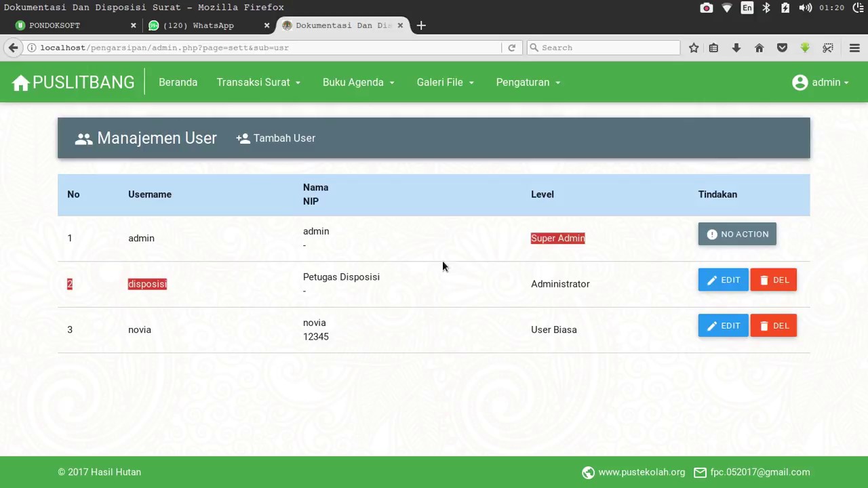
Task: Open the Firefox downloads arrow icon
Action: click(736, 47)
